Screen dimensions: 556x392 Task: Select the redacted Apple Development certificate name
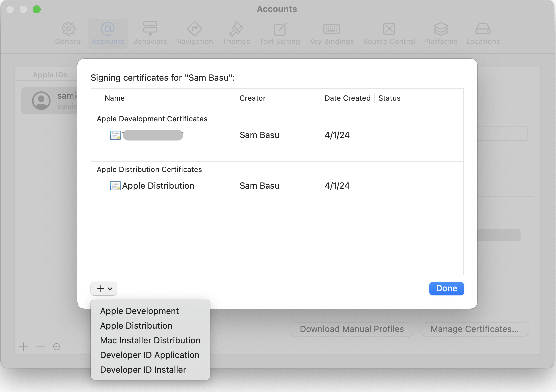click(153, 135)
